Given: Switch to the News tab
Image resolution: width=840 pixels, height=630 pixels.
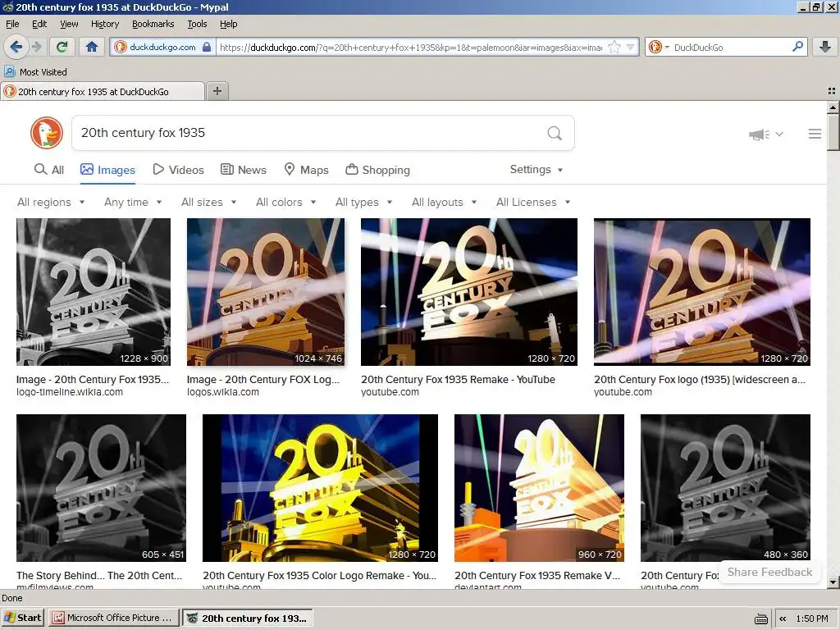Looking at the screenshot, I should (x=244, y=170).
